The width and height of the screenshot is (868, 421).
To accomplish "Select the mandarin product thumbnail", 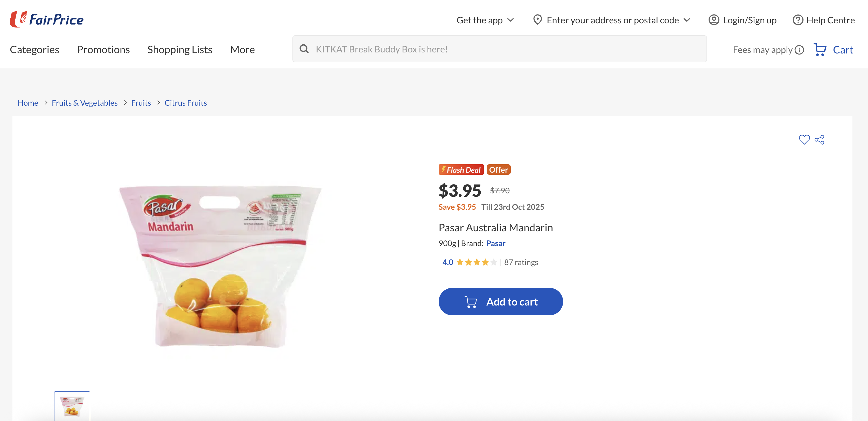I will click(x=72, y=406).
